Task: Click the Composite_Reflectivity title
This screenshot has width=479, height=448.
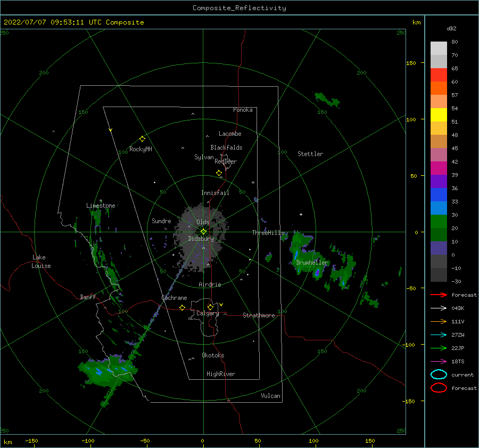Action: pos(239,8)
